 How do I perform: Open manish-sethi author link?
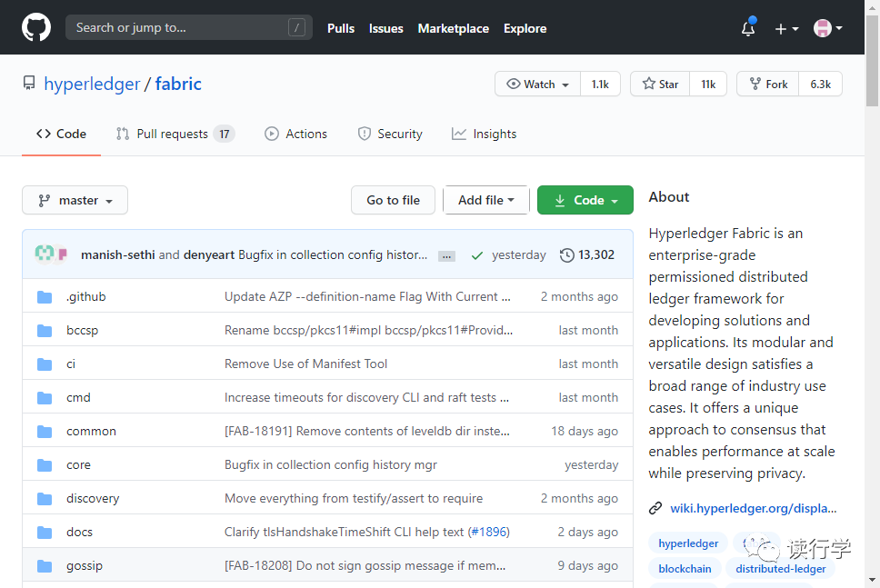coord(118,254)
